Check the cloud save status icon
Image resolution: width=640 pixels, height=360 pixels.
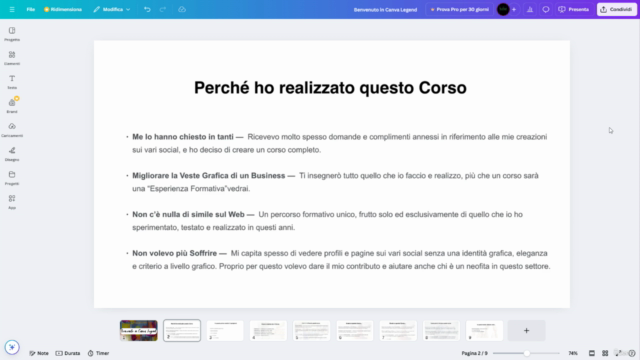(182, 9)
